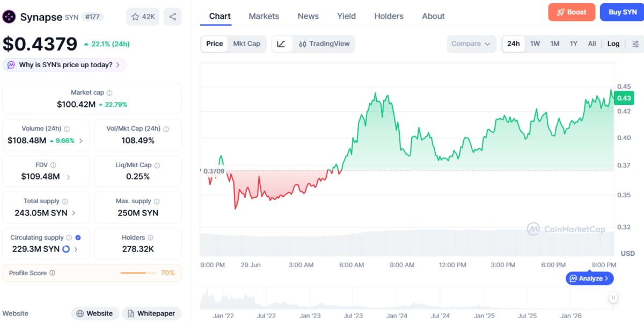Select the 1M time range

(555, 44)
